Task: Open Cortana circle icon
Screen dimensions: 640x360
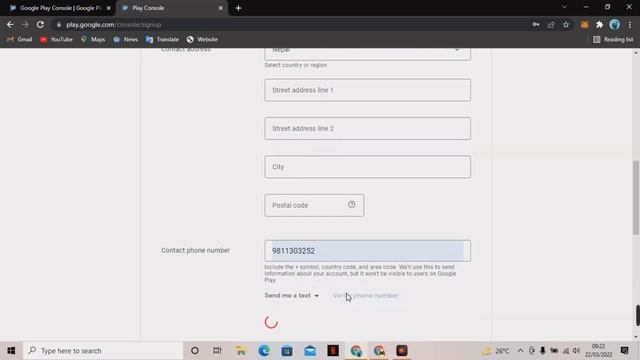Action: coord(195,351)
